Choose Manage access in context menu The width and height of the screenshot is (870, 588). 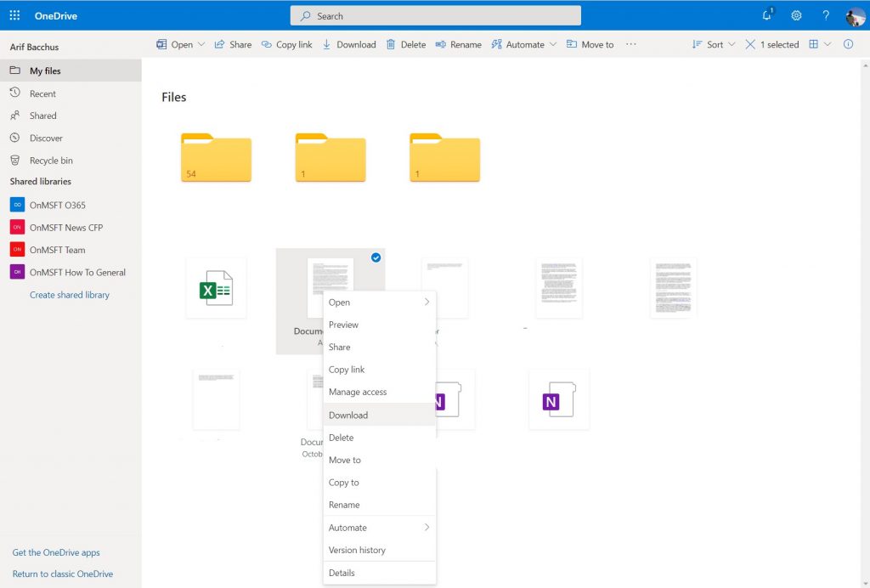380,392
